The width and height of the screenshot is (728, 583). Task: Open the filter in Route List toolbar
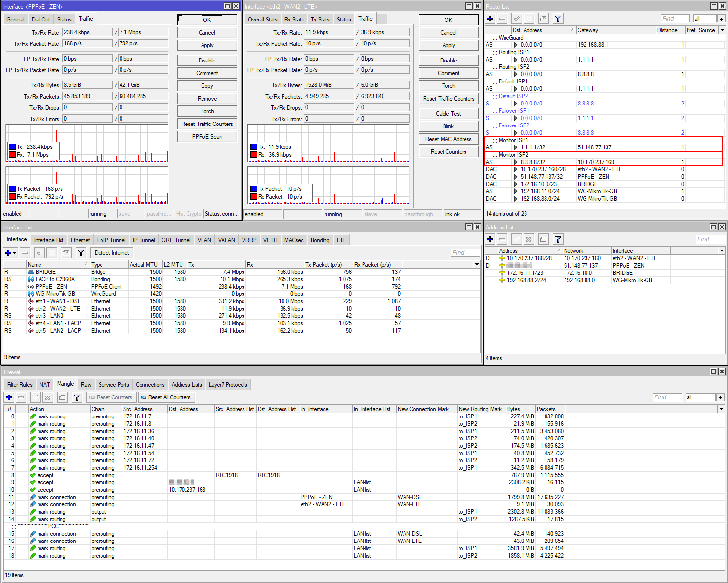[558, 19]
